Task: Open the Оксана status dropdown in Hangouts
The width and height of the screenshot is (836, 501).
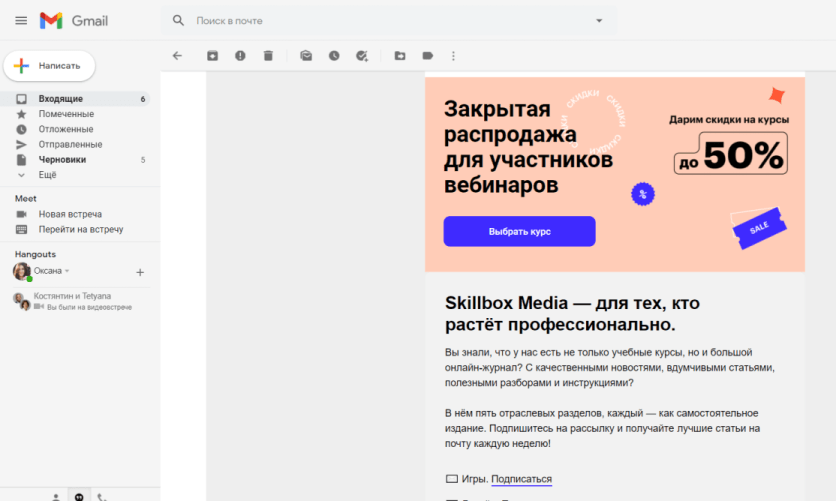Action: 67,271
